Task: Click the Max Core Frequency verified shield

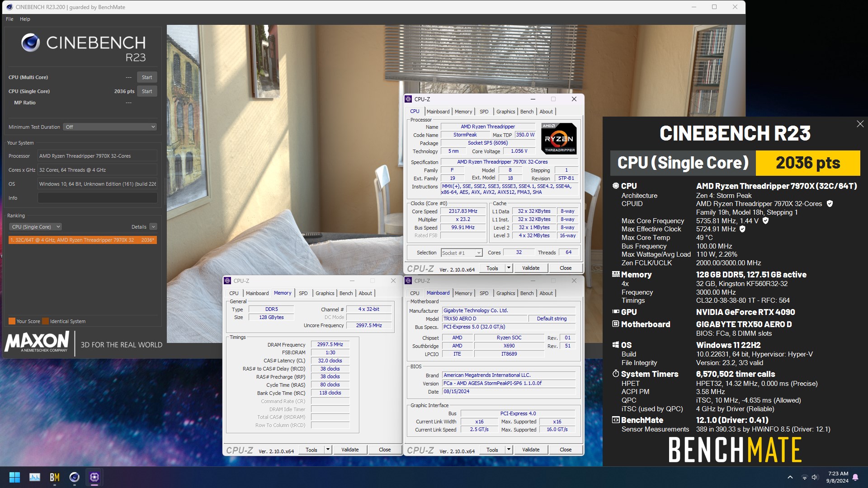Action: tap(765, 221)
